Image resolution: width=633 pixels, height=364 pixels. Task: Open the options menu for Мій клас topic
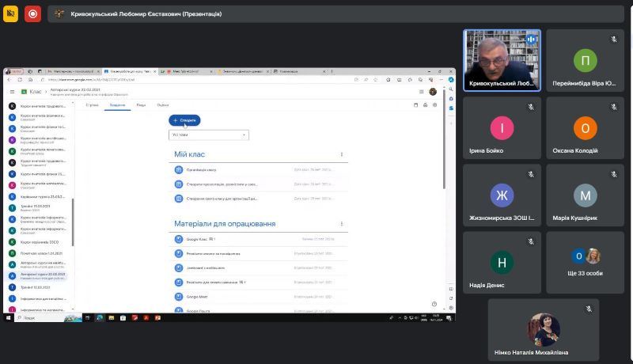342,154
